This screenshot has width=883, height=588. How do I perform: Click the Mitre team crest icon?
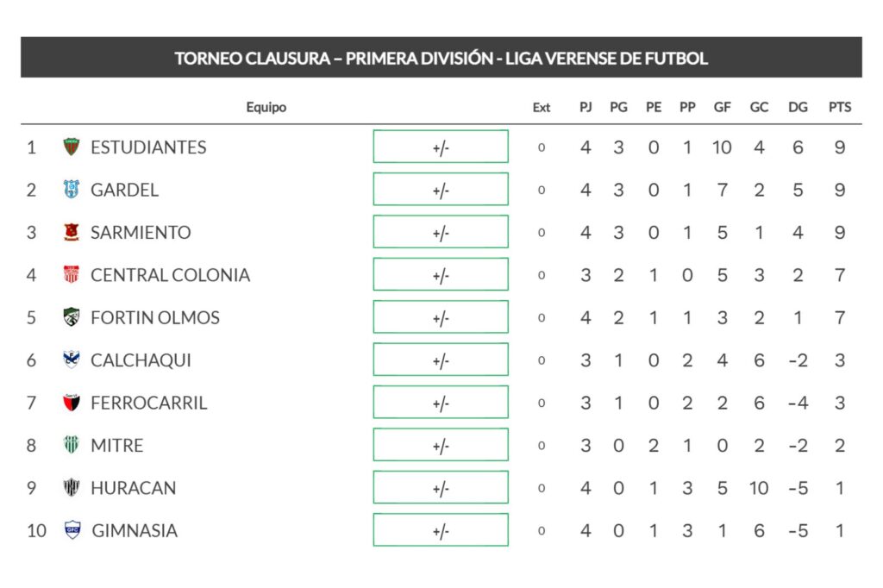coord(72,445)
